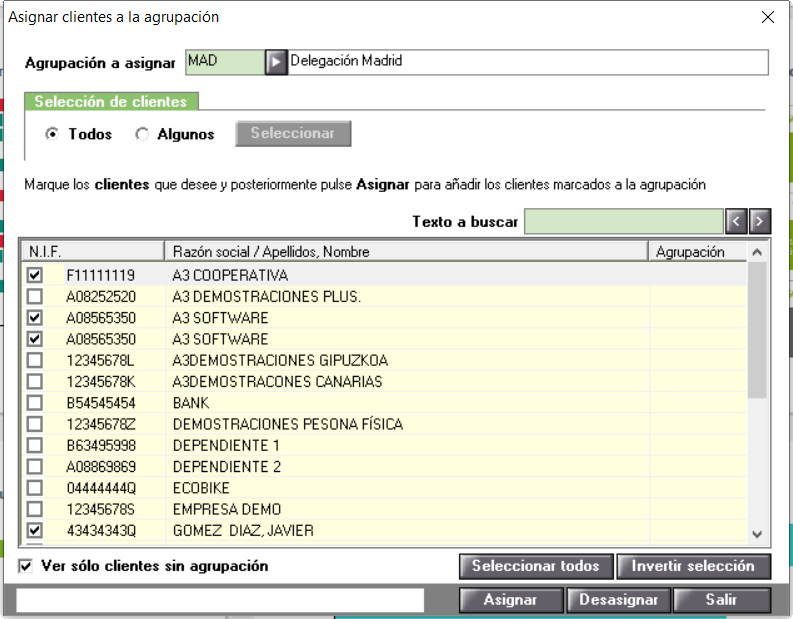
Task: Select NIF A08252520 cell
Action: [x=101, y=296]
